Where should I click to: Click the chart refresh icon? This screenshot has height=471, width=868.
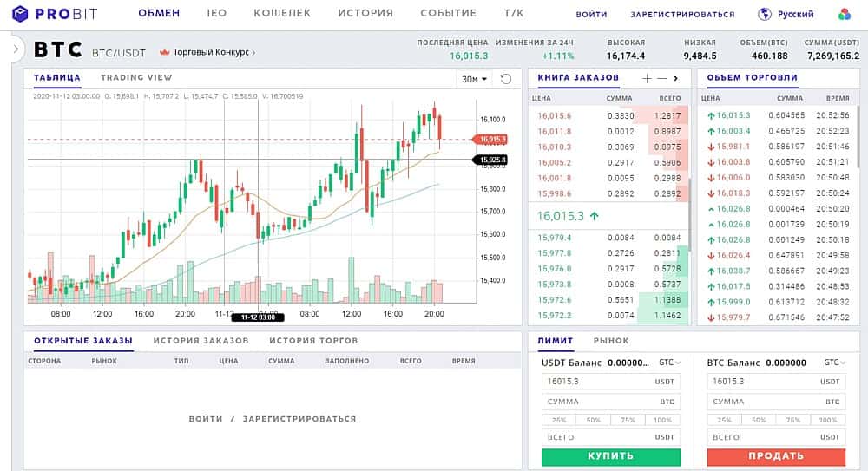pos(506,79)
